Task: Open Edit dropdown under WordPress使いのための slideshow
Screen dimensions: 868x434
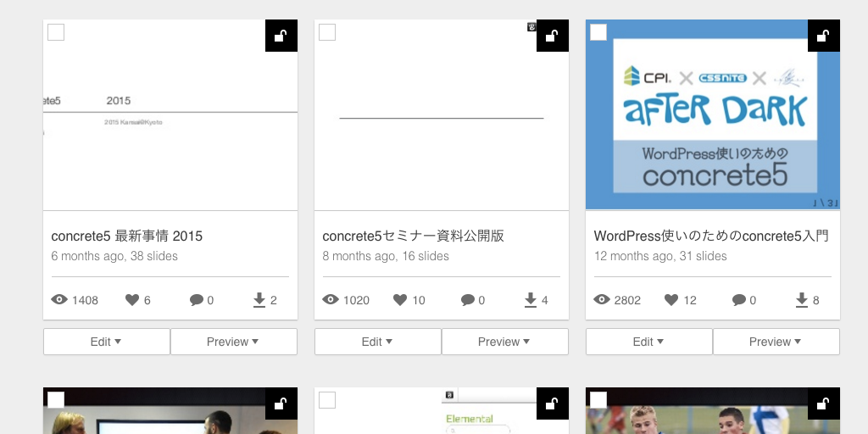Action: (648, 342)
